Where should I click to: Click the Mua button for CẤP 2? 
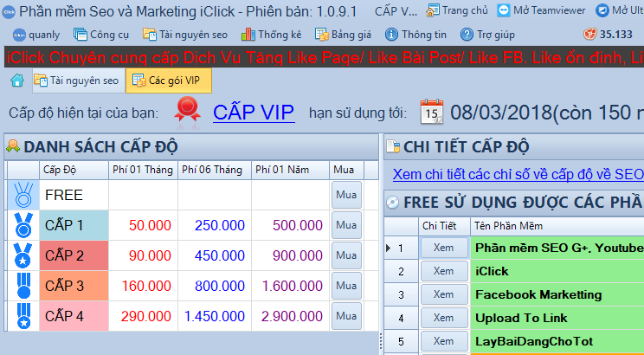click(346, 255)
